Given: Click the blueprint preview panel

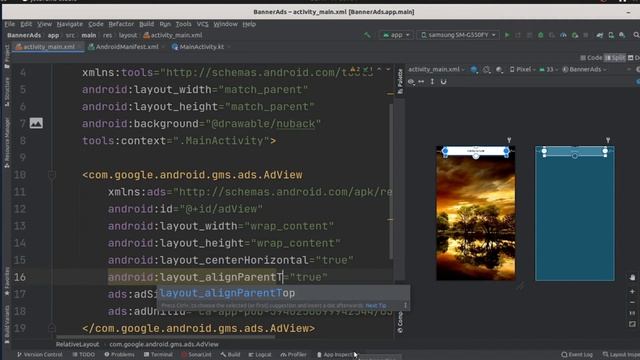Looking at the screenshot, I should [x=575, y=213].
